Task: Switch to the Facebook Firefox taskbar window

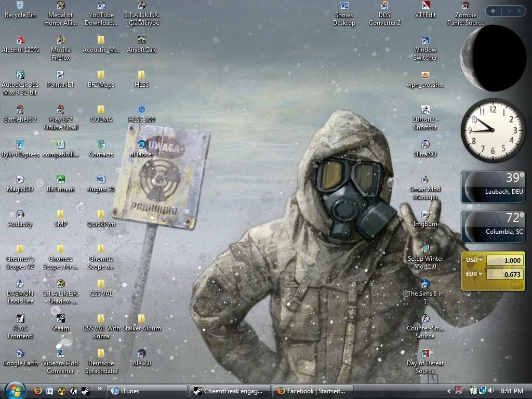Action: [313, 391]
